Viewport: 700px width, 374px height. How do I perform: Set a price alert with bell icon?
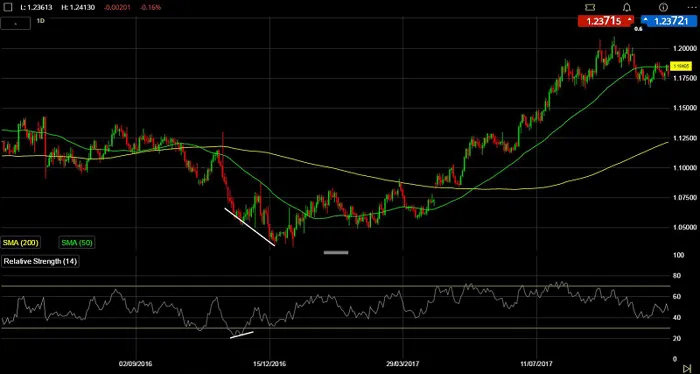[627, 7]
